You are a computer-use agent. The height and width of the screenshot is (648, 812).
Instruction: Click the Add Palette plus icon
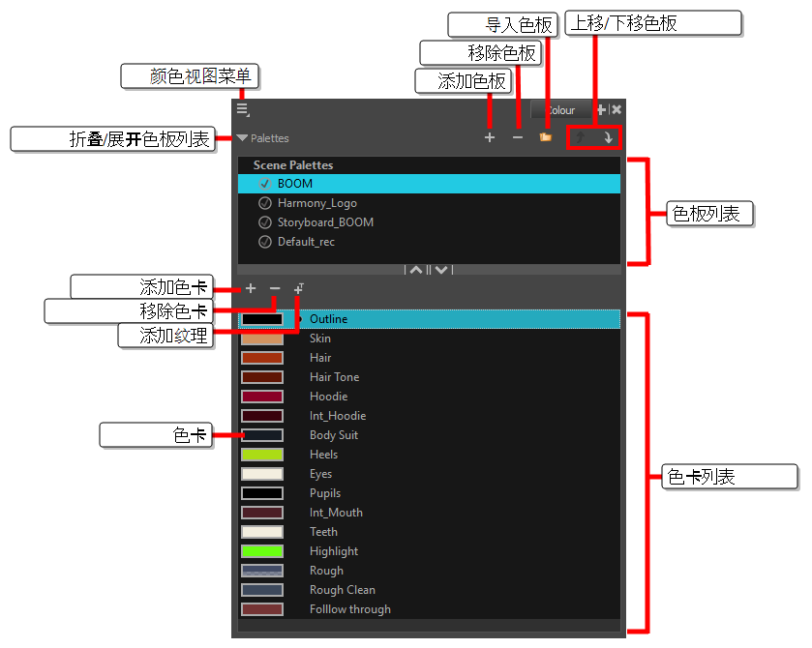(490, 137)
